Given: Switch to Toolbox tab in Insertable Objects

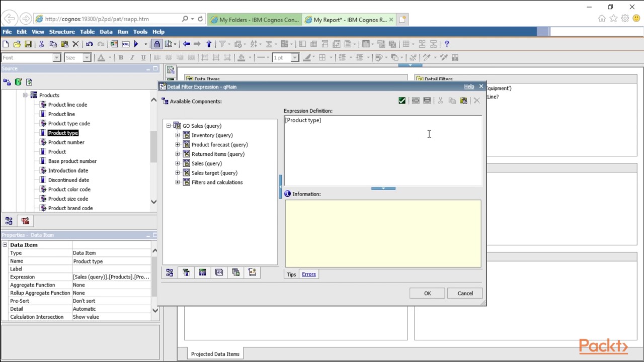Looking at the screenshot, I should pyautogui.click(x=25, y=221).
